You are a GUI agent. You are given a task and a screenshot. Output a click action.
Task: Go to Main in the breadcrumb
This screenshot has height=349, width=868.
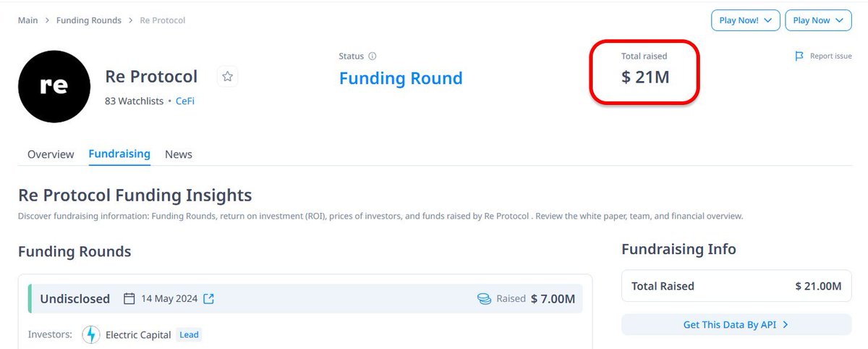coord(28,20)
